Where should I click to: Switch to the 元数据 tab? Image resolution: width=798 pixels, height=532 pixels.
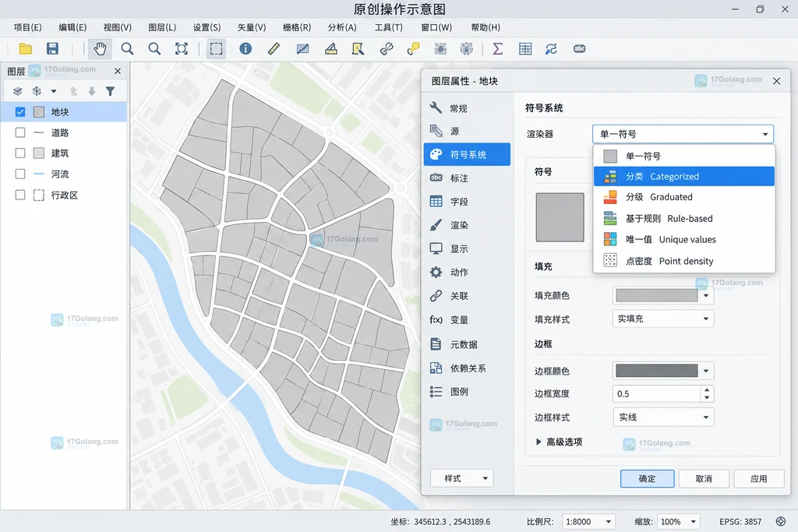[468, 344]
